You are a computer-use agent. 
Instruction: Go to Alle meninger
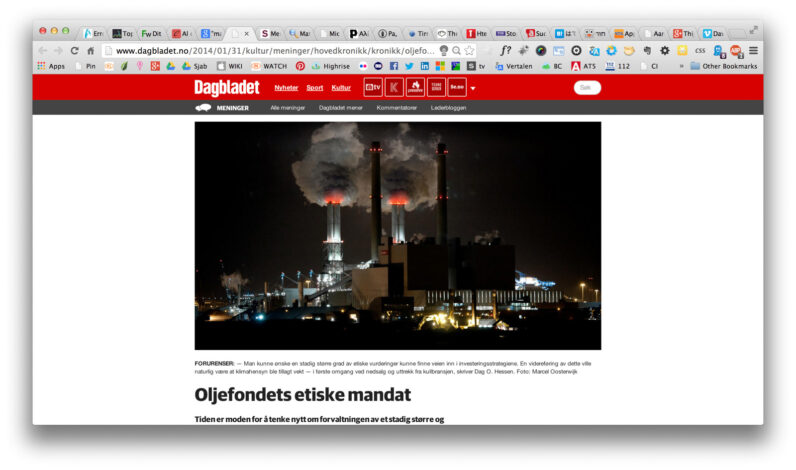[x=287, y=107]
